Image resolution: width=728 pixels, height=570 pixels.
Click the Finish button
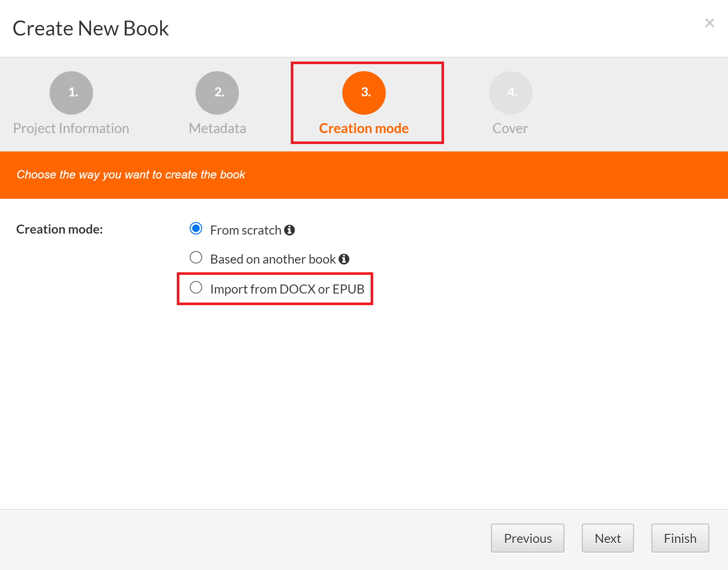tap(680, 538)
